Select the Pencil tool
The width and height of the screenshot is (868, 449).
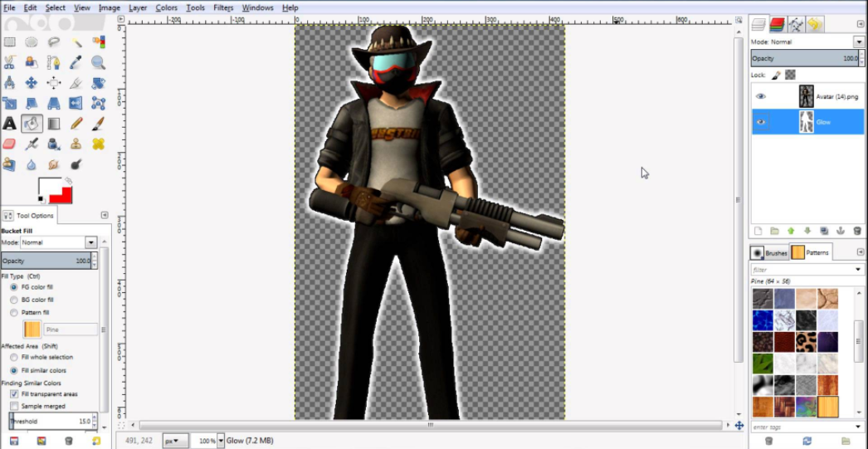coord(76,124)
